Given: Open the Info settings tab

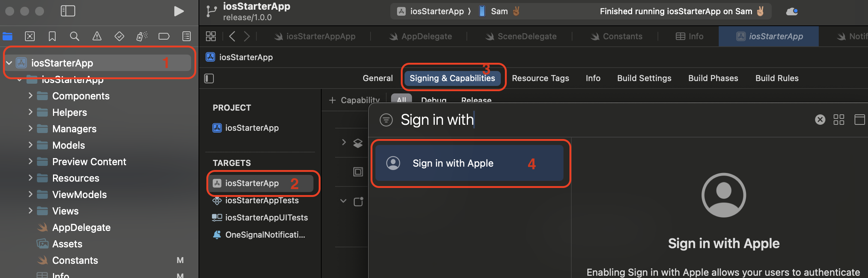Looking at the screenshot, I should (x=593, y=78).
